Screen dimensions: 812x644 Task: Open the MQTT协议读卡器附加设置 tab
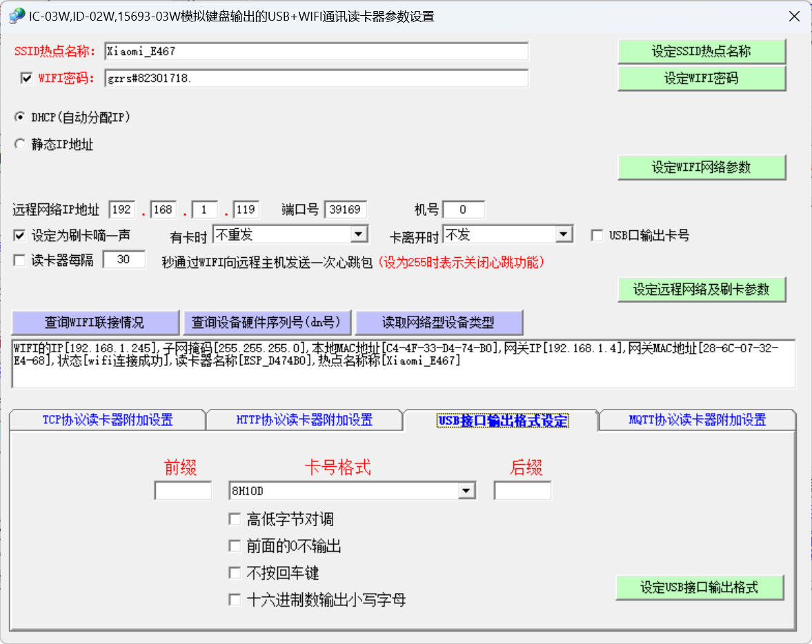[x=697, y=420]
